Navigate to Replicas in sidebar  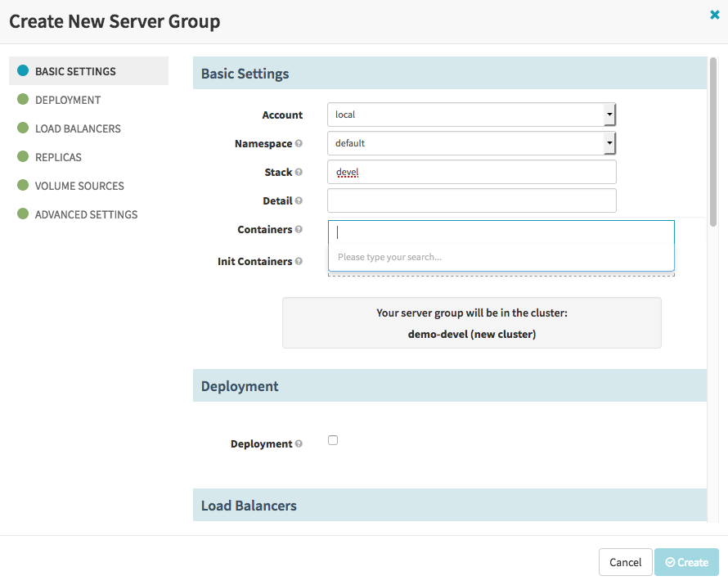[58, 157]
